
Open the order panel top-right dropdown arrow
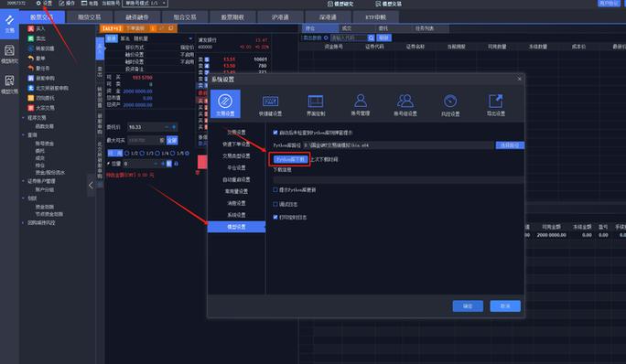190,38
